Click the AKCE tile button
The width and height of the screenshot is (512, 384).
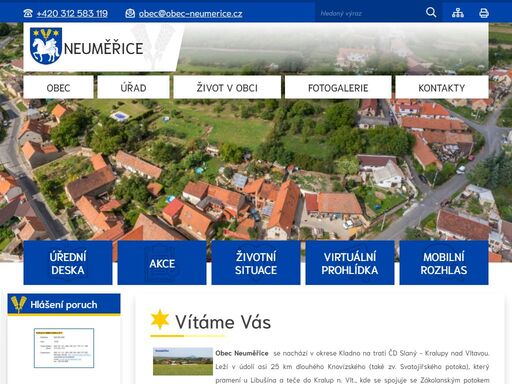click(162, 263)
